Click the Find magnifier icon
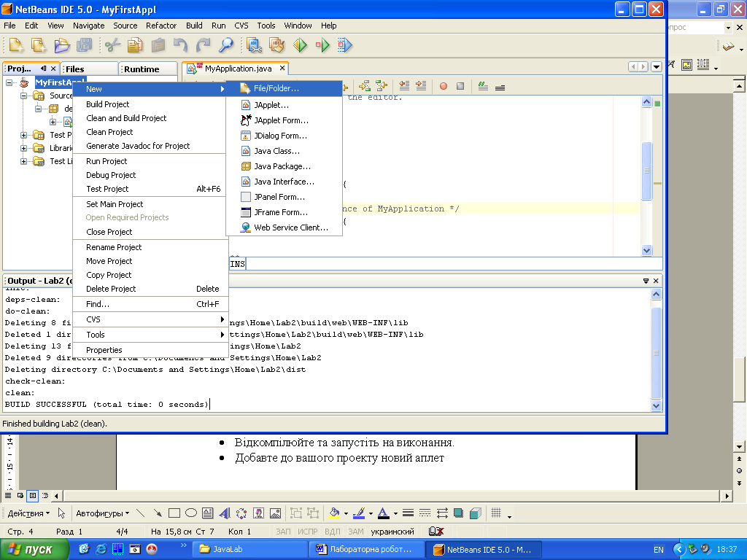This screenshot has width=747, height=560. (226, 45)
